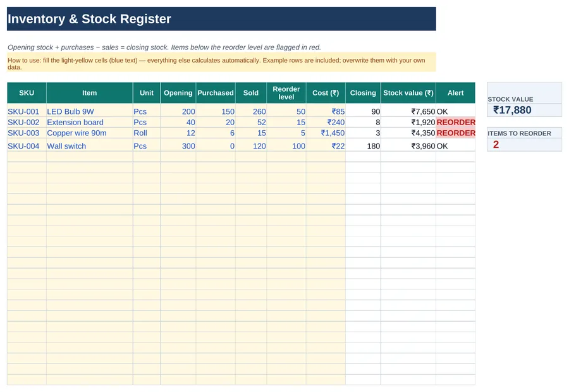Image resolution: width=569 pixels, height=392 pixels.
Task: Select the Alert column header
Action: 455,93
